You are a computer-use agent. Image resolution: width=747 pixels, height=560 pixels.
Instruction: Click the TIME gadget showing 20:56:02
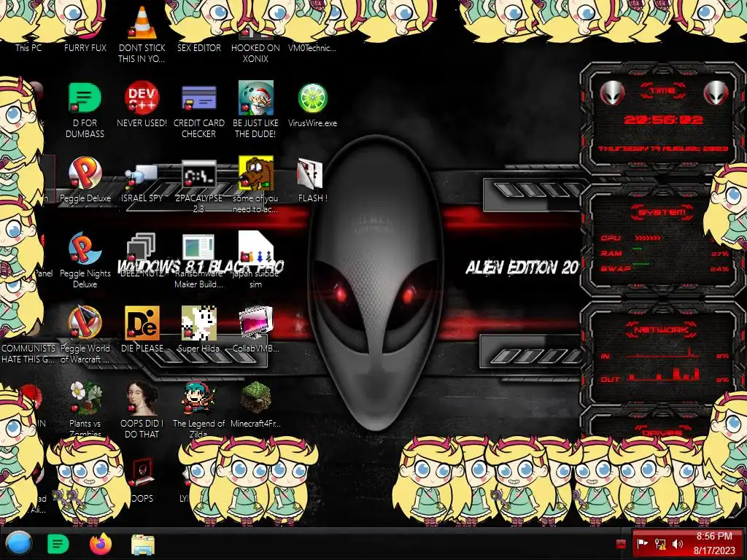click(x=663, y=119)
